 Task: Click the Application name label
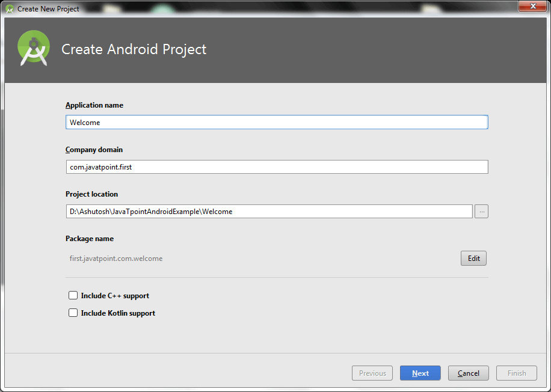pos(94,105)
